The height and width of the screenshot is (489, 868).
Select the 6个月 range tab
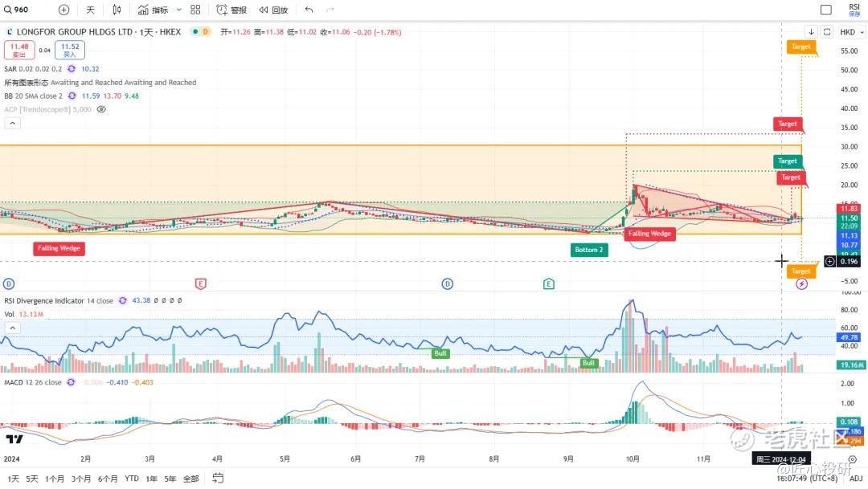coord(108,479)
